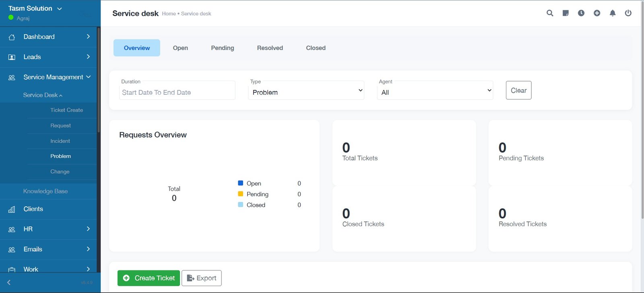Click the blue Open legend swatch
644x293 pixels.
tap(241, 183)
